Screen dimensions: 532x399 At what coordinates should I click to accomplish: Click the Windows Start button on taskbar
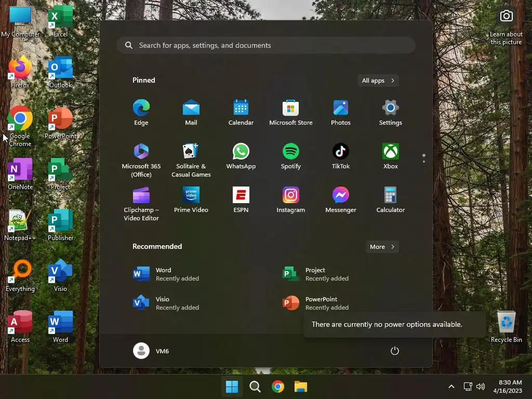pos(232,387)
